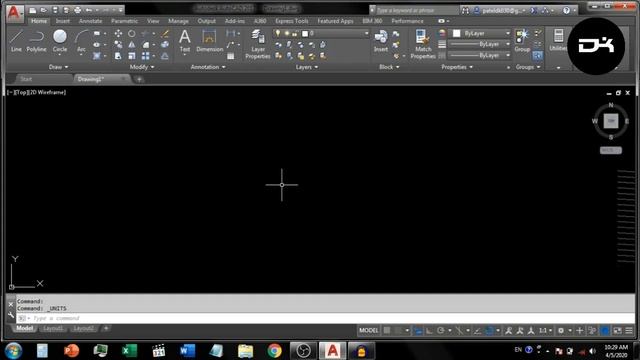The image size is (640, 360).
Task: Activate Match Properties tool
Action: pos(423,44)
